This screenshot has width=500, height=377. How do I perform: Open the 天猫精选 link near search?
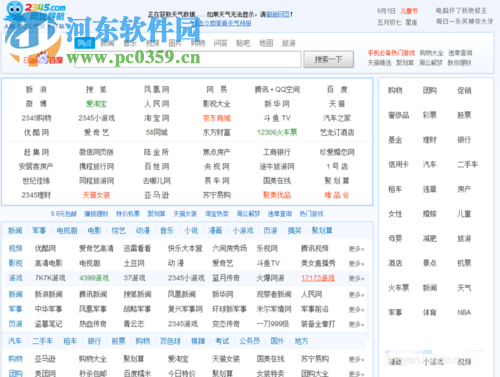click(379, 63)
